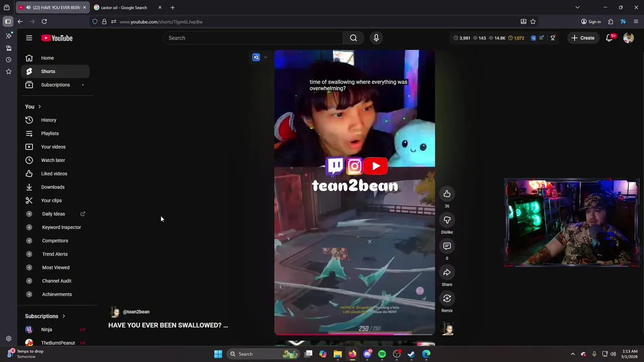
Task: Open the comments on the short
Action: point(447,246)
